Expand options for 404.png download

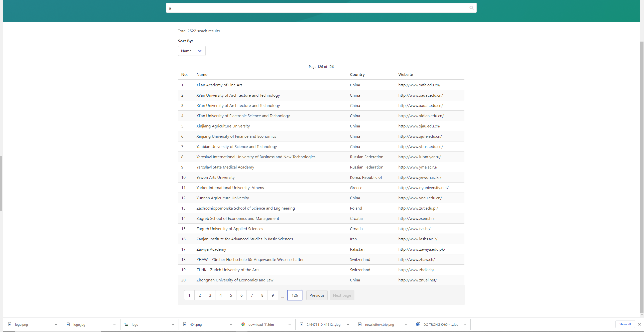(x=231, y=324)
